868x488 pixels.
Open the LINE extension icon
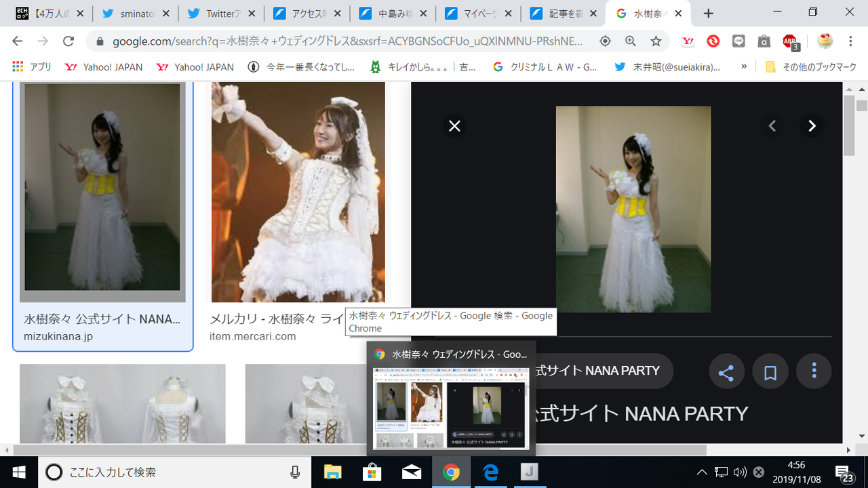(738, 41)
